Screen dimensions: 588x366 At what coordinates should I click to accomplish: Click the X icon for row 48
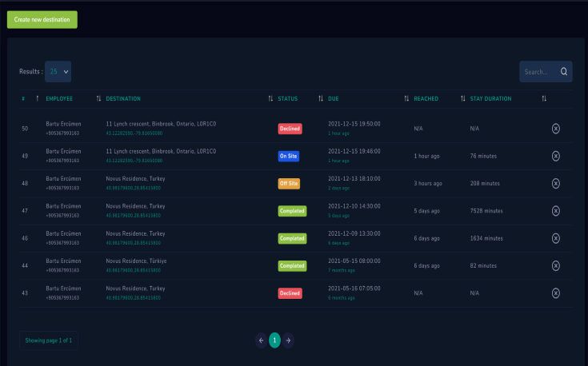coord(556,183)
